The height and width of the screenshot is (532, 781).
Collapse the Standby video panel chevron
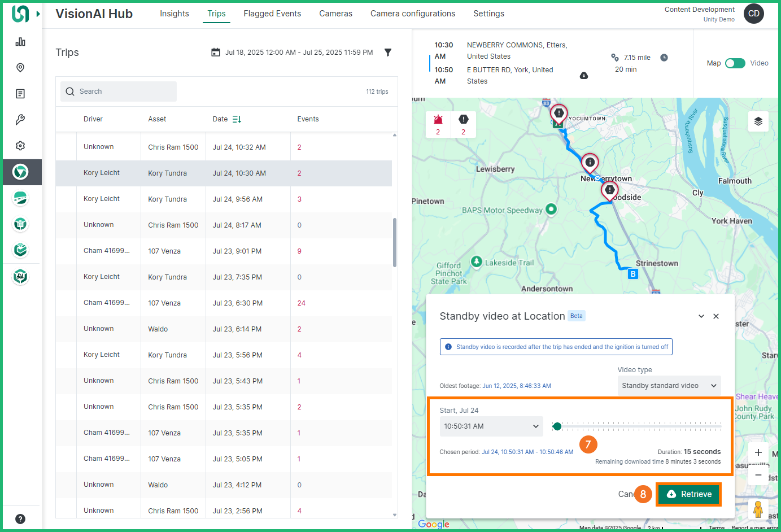[x=701, y=316]
